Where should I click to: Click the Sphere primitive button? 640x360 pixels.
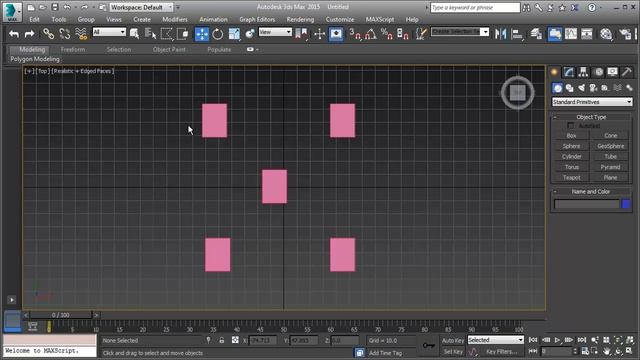(x=571, y=146)
